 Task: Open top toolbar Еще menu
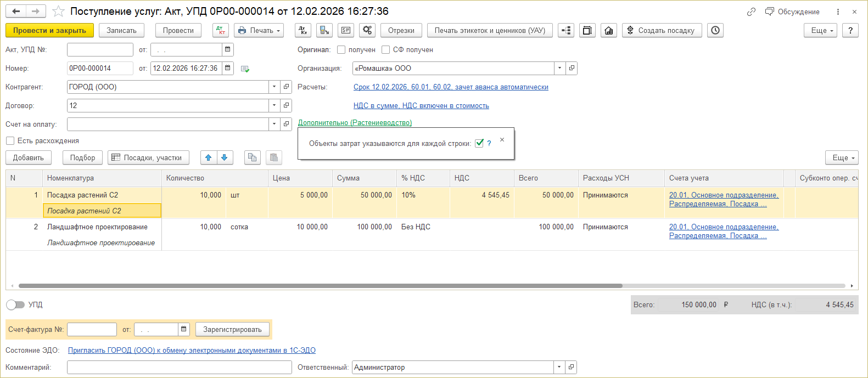(821, 30)
